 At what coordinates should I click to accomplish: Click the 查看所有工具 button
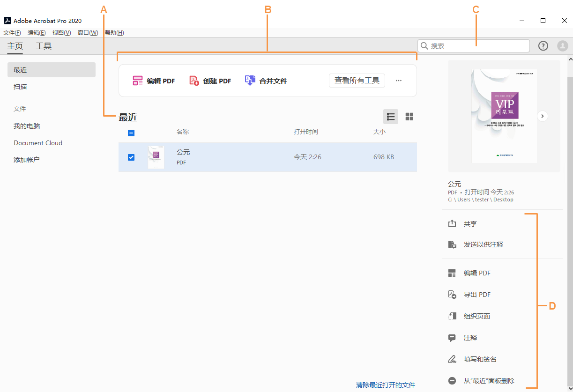357,80
